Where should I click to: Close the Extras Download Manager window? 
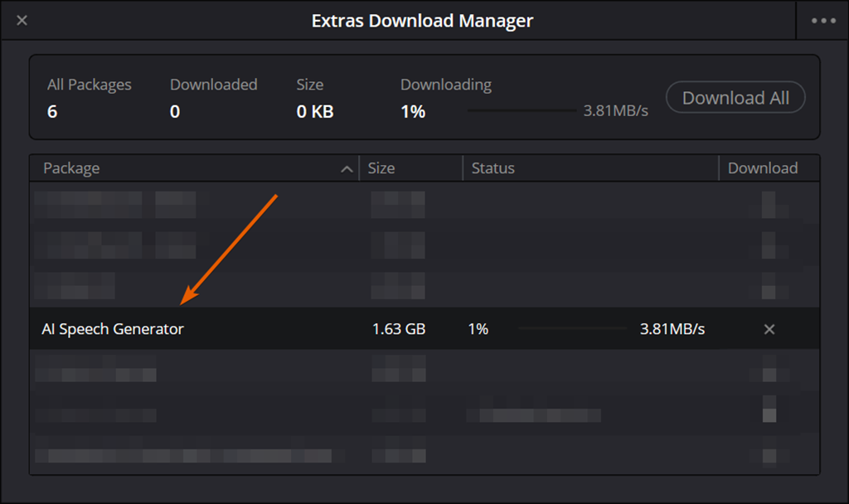point(22,21)
